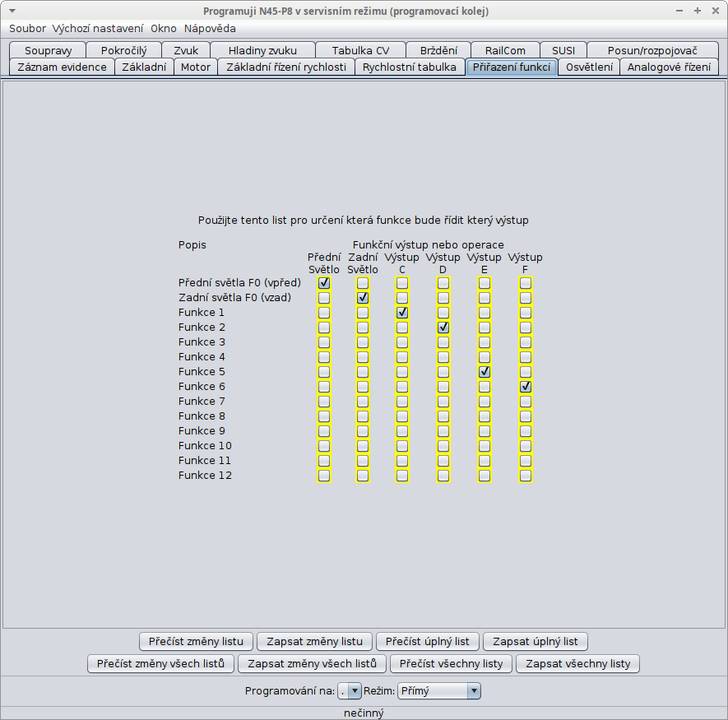Switch to the Rychlostní tabulka tab
Viewport: 728px width, 720px height.
pos(410,67)
